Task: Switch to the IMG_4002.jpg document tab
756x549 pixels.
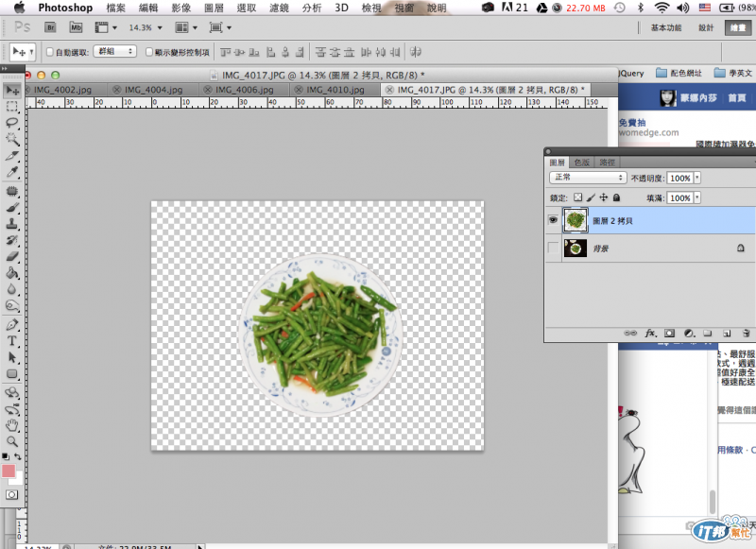Action: click(62, 90)
